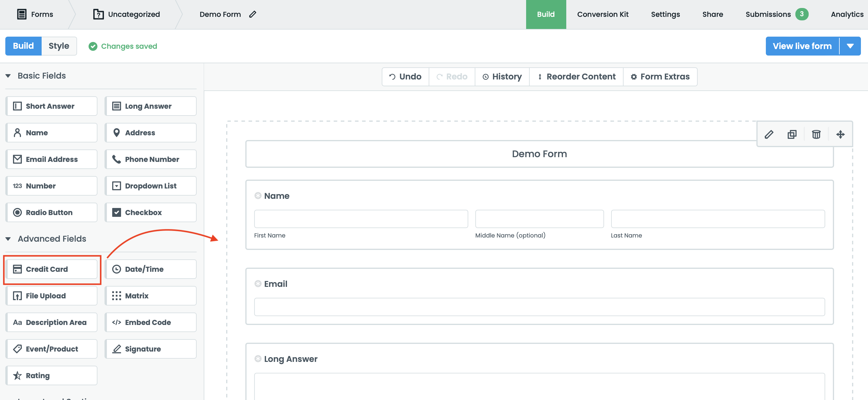Toggle required asterisk on Long Answer field

(258, 359)
